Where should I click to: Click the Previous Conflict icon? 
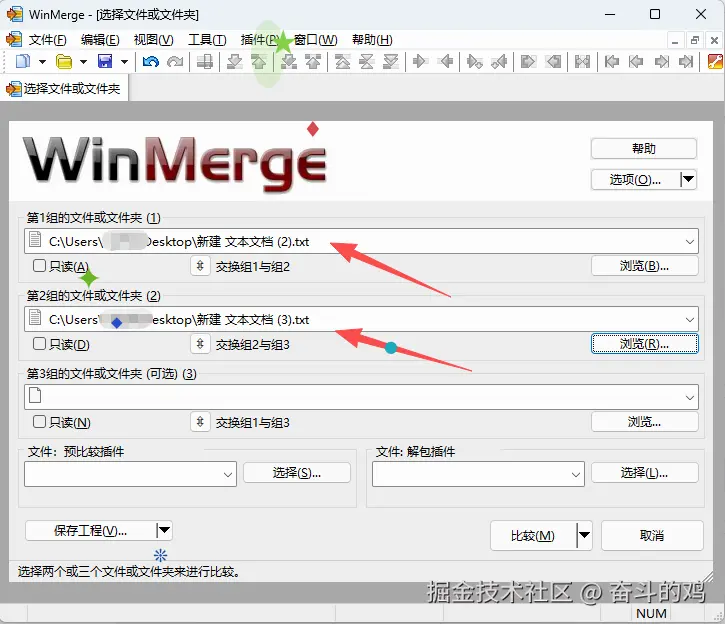[x=313, y=61]
